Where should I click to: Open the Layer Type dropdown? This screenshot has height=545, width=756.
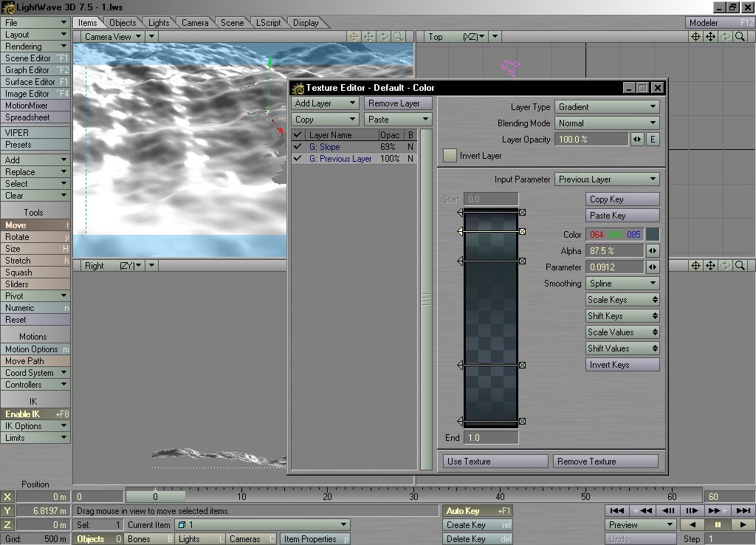point(607,107)
